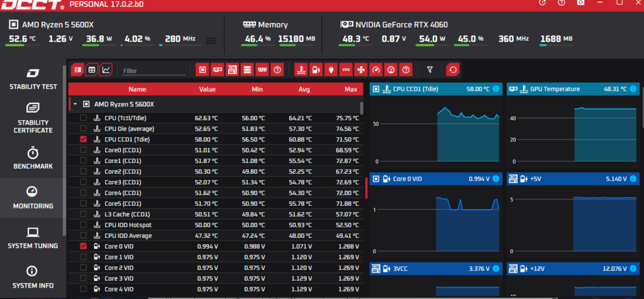
Task: Click the CPU IOD Average row name
Action: point(128,235)
